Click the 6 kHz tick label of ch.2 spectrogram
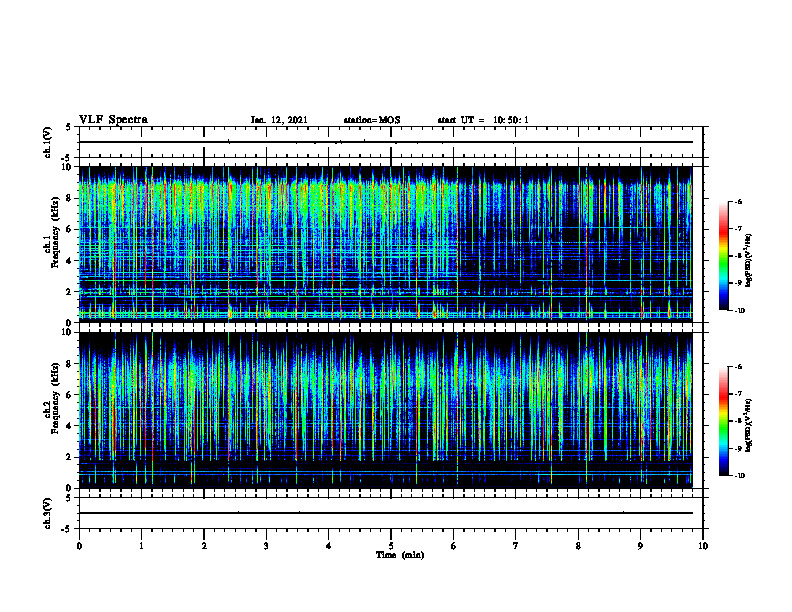792x612 pixels. click(69, 395)
